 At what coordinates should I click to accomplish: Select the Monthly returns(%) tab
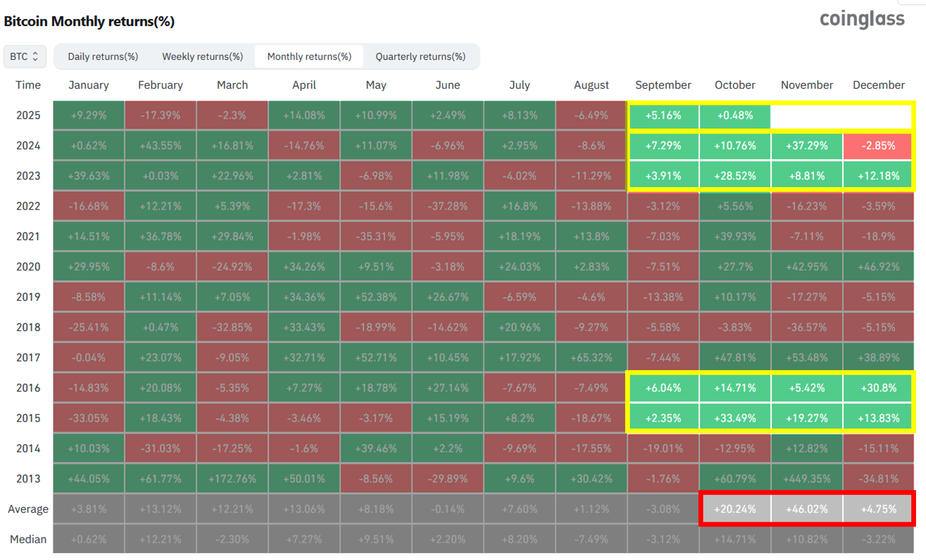point(309,56)
